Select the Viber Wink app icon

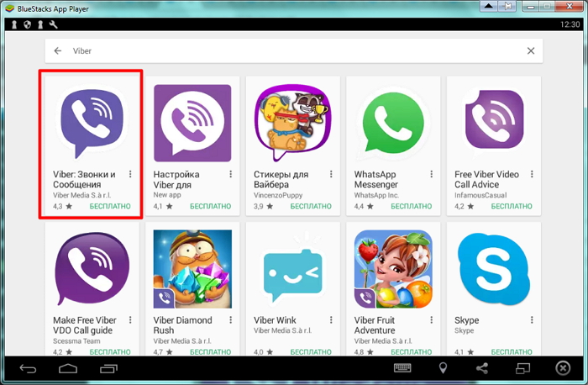coord(291,268)
